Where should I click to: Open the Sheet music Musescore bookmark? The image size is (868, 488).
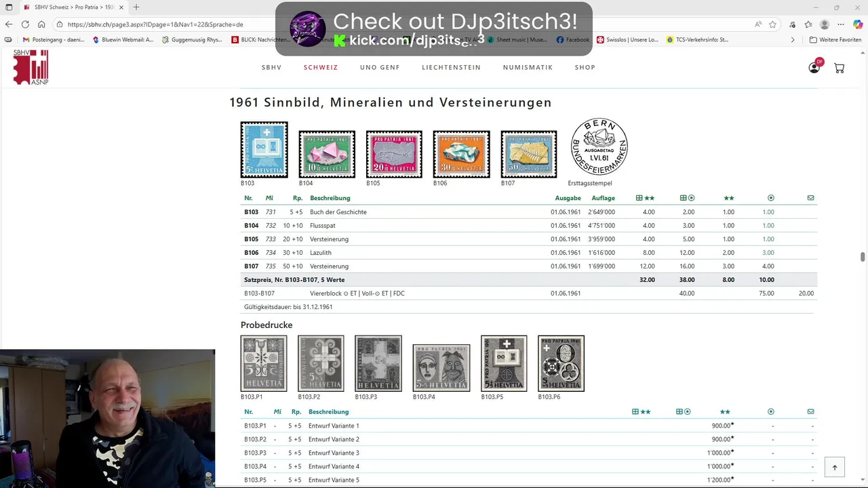(517, 39)
